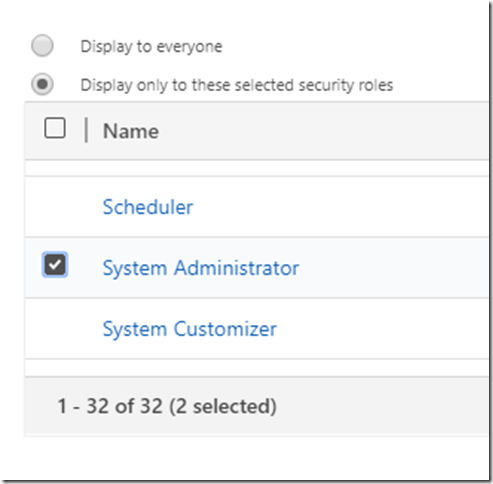Select the System Customizer row blank area
The image size is (493, 484).
[x=383, y=329]
